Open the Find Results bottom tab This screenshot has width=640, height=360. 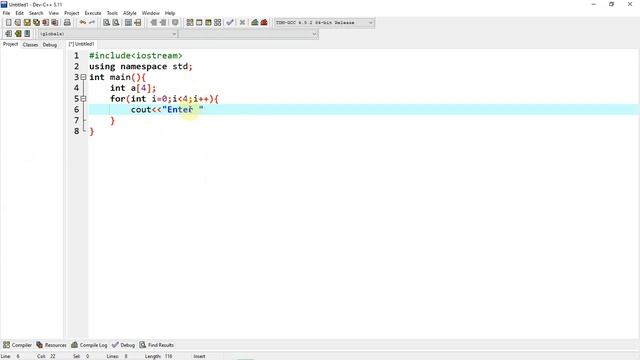157,345
